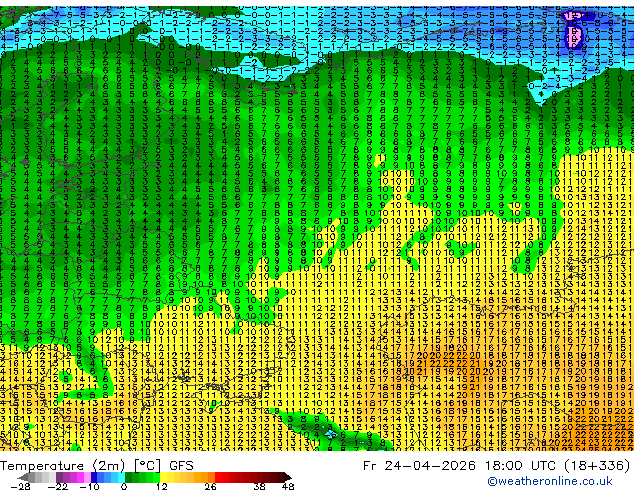The image size is (634, 490).
Task: Click the bright yellow legend swatch at 12
Action: [x=163, y=477]
